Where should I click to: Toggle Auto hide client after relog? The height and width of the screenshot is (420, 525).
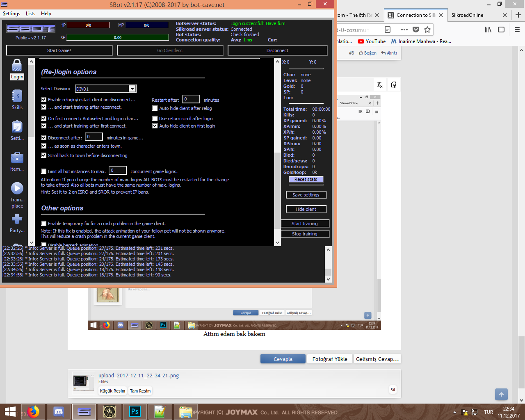(x=155, y=108)
